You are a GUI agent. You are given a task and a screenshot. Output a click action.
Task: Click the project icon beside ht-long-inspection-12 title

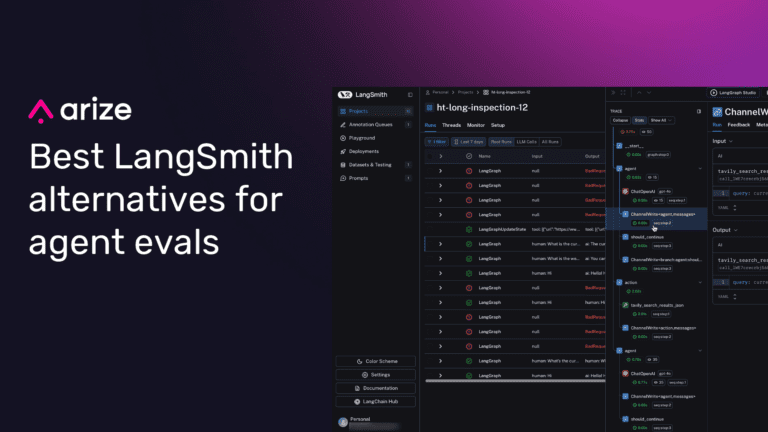point(430,108)
